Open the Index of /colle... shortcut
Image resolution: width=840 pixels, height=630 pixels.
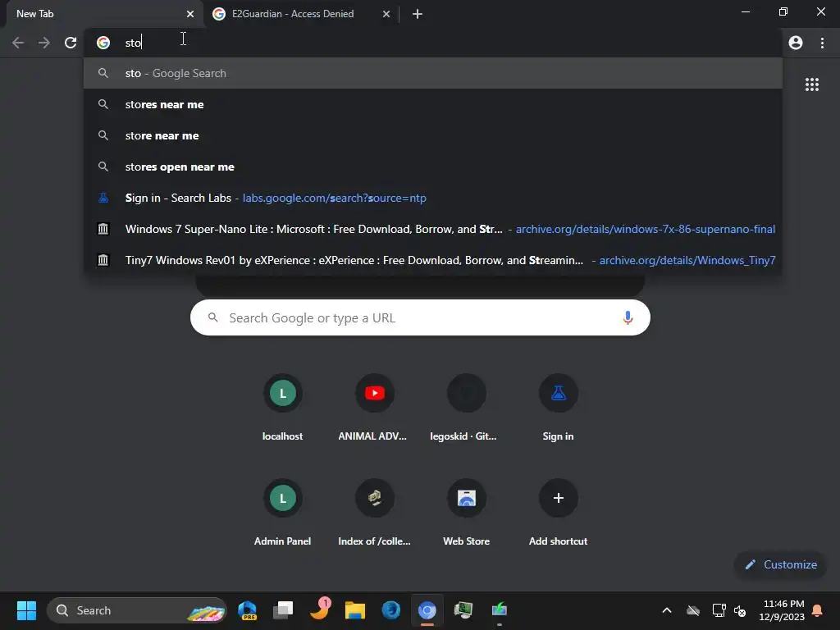[x=374, y=514]
